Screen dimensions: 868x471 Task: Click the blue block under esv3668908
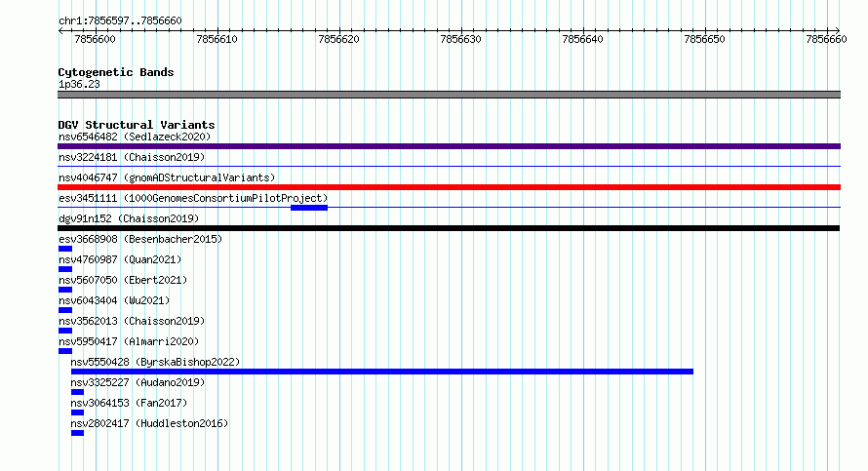tap(64, 249)
